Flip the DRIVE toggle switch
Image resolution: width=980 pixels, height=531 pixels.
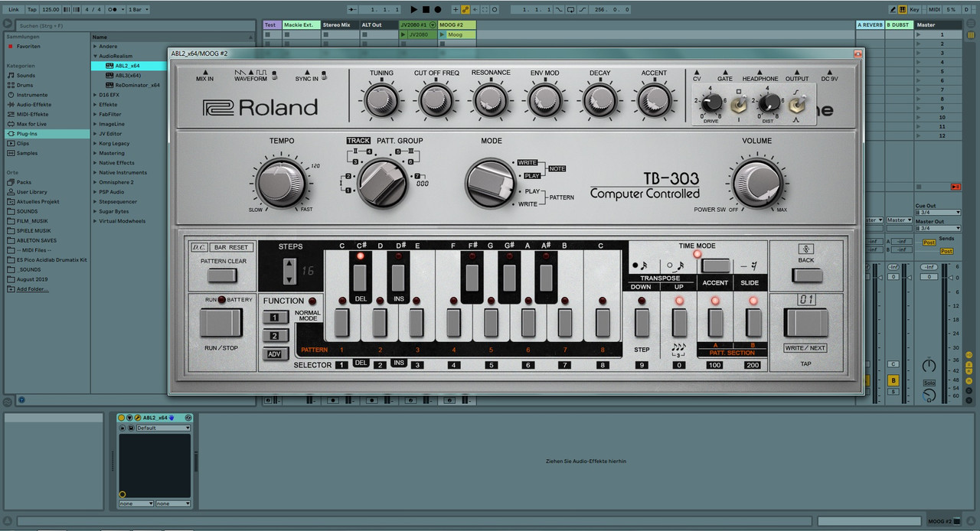click(740, 105)
